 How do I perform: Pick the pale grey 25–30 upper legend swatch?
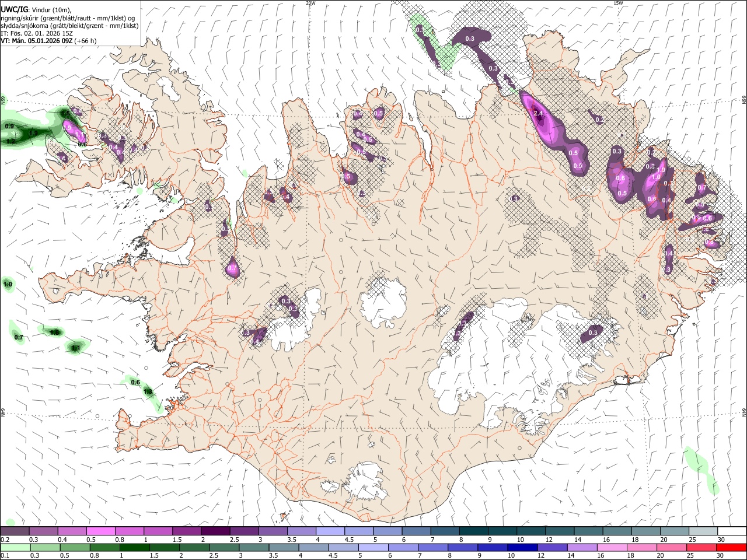(x=703, y=531)
